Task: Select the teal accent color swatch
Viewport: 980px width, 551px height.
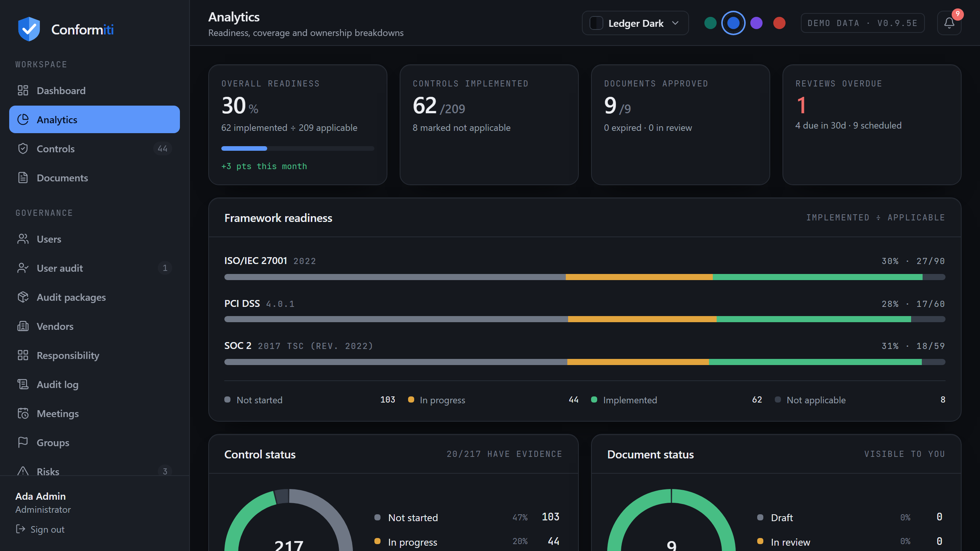Action: 710,23
